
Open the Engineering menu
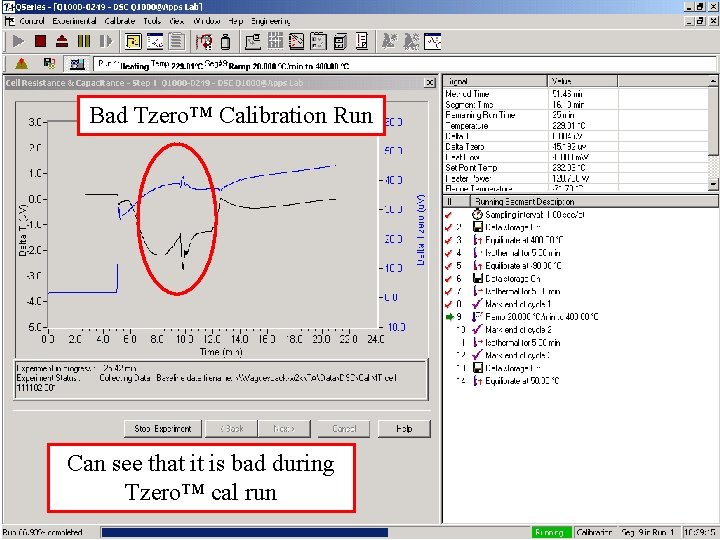(x=270, y=21)
